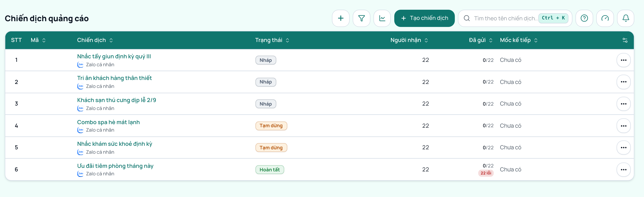This screenshot has width=644, height=197.
Task: Click Zalo icon under Ưu đãi tiêm phòng campaign
Action: [80, 174]
